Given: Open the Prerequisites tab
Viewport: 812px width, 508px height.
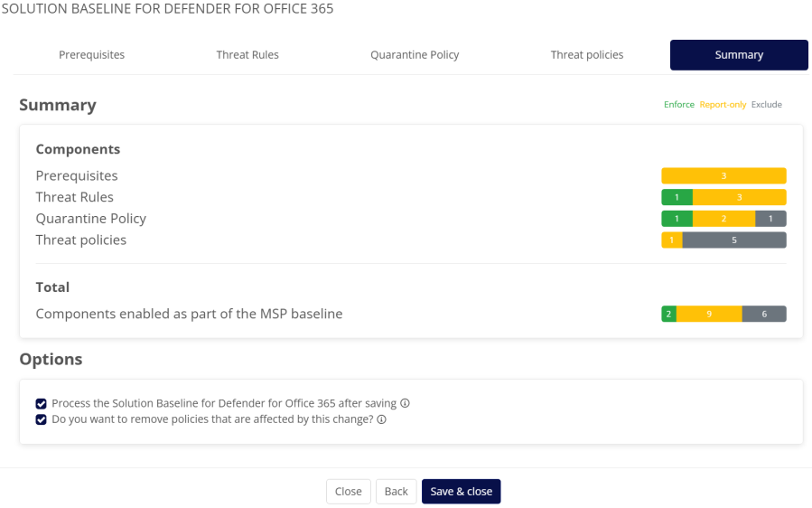Looking at the screenshot, I should coord(92,55).
